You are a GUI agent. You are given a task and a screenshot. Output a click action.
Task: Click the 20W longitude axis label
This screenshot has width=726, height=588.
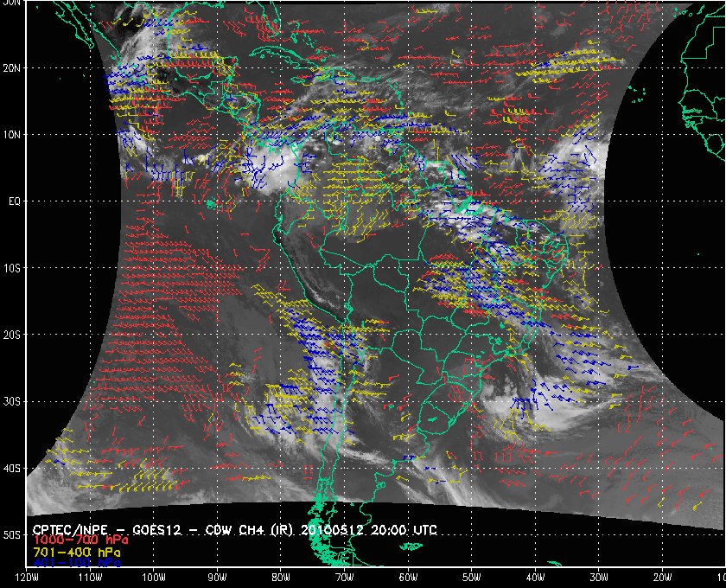(x=663, y=578)
